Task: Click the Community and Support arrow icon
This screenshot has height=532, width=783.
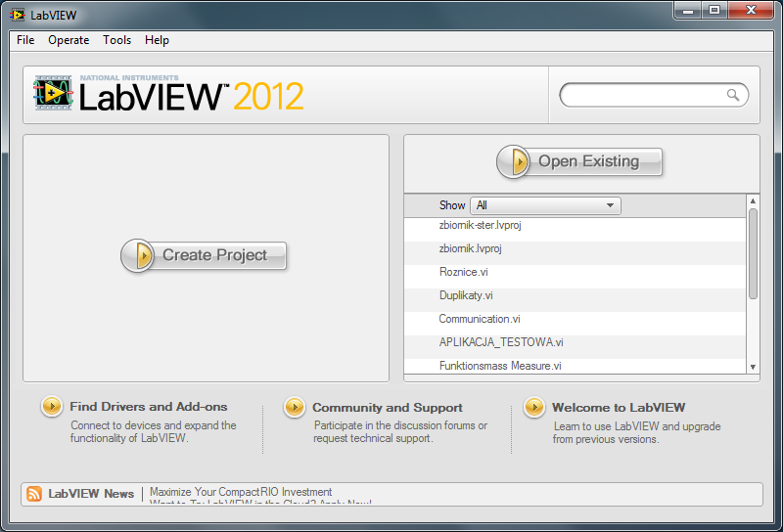Action: 295,408
